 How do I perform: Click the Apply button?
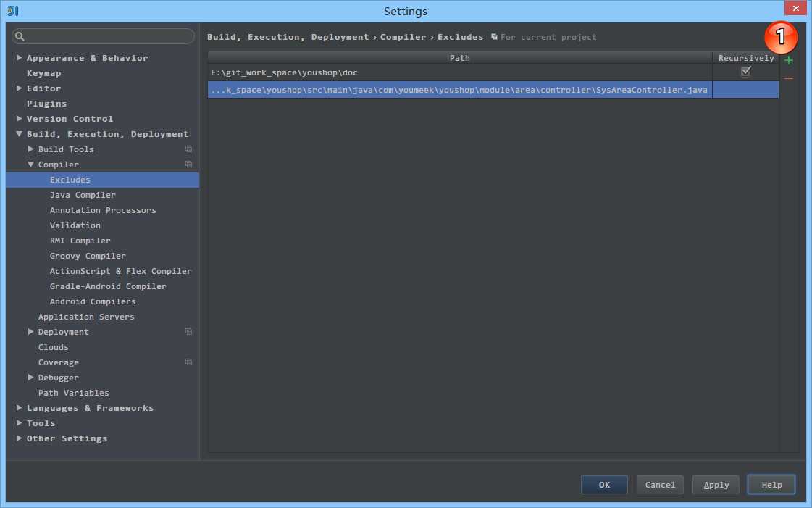point(716,485)
